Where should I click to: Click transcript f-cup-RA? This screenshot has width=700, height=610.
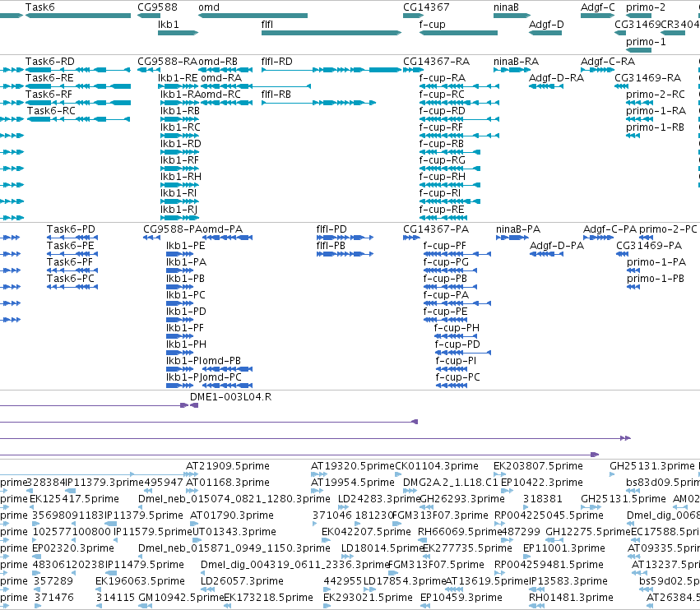459,86
